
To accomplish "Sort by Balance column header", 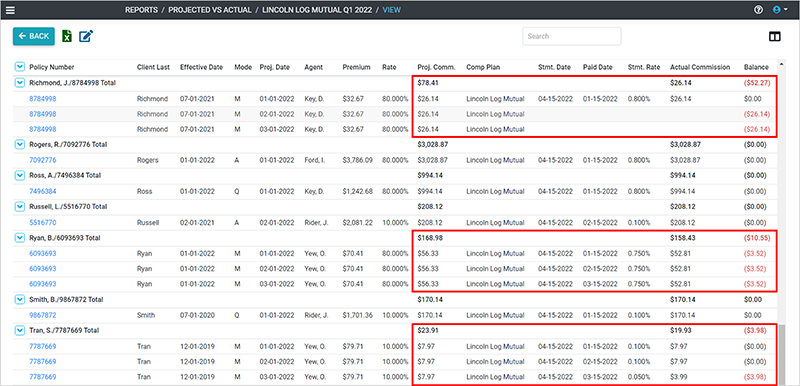I will 755,67.
